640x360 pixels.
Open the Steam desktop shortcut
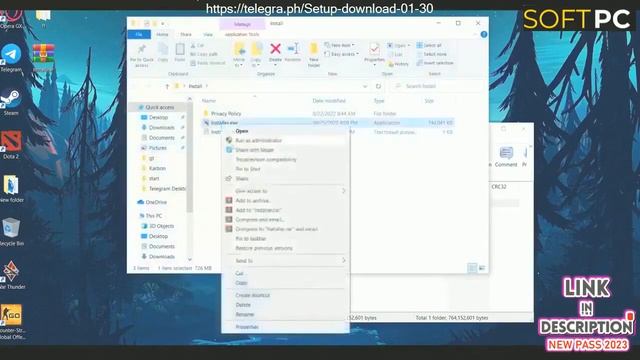coord(11,102)
